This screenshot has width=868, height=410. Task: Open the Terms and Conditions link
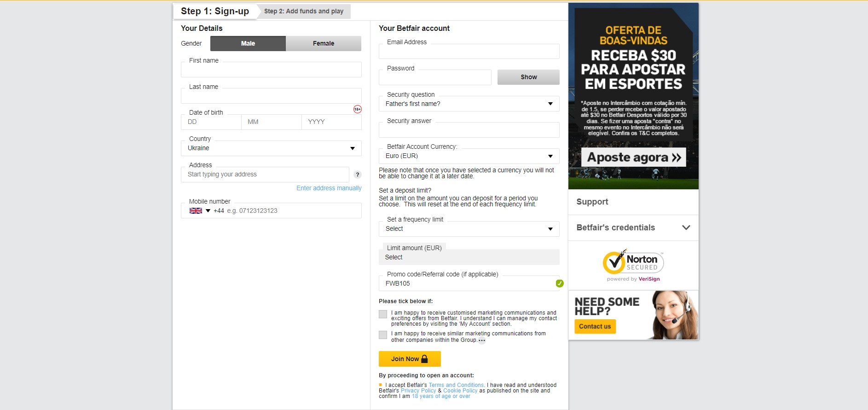[456, 385]
